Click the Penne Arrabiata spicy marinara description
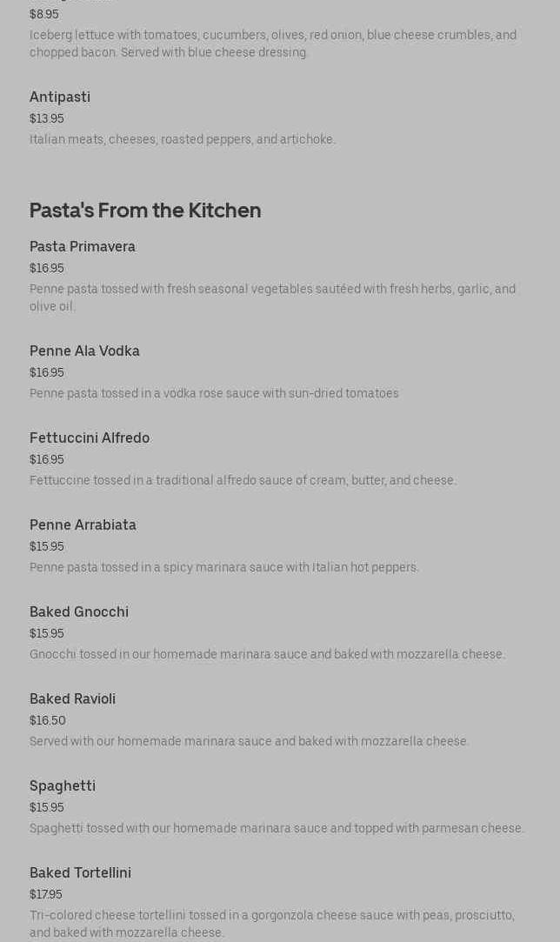 coord(224,568)
